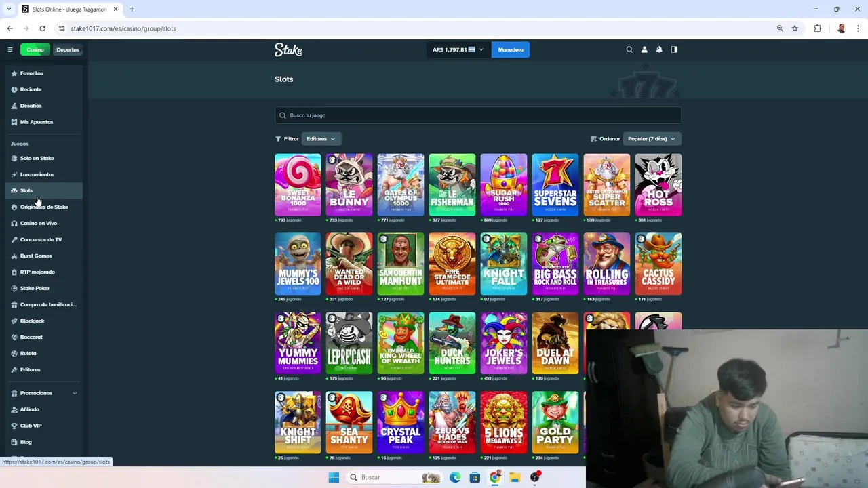Open the hamburger sidebar menu icon
868x488 pixels.
tap(10, 49)
